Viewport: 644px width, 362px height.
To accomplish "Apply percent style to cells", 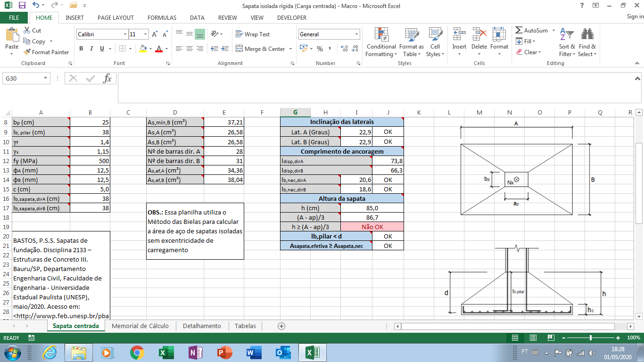I will [320, 49].
